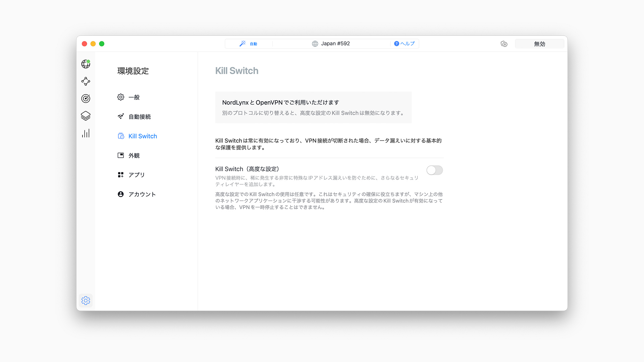Screen dimensions: 644x362
Task: Click the stacked layers sidebar icon
Action: point(86,116)
